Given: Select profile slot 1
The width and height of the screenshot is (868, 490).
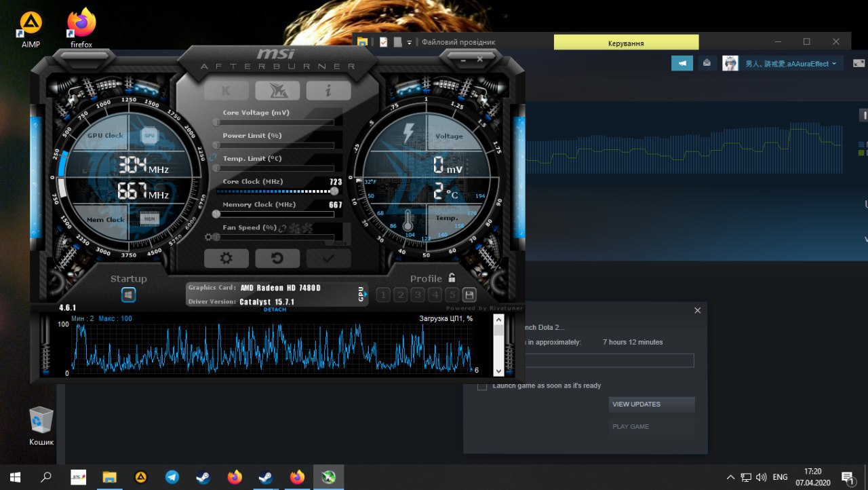Looking at the screenshot, I should 382,295.
